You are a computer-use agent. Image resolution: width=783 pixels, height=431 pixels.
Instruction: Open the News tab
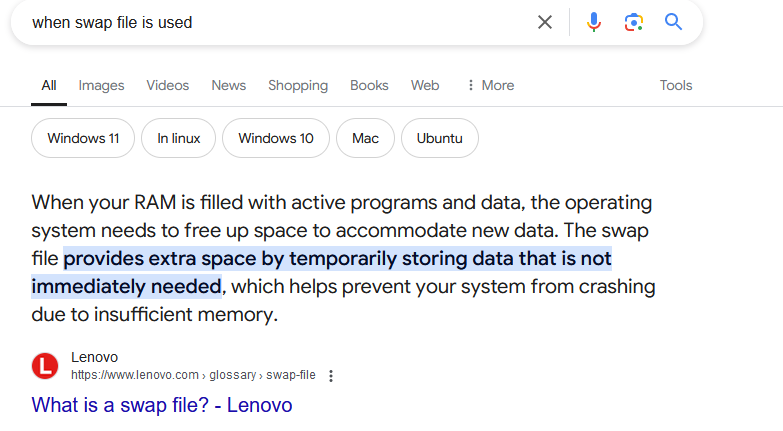coord(229,85)
